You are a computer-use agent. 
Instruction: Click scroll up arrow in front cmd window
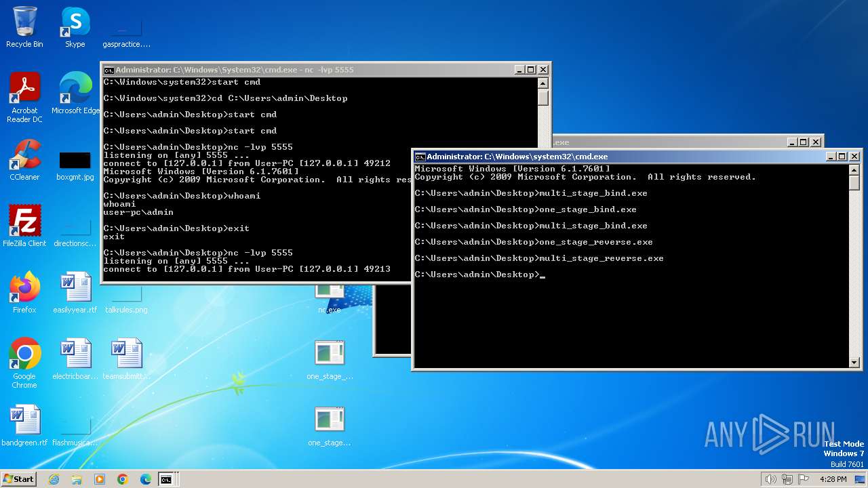[x=854, y=169]
